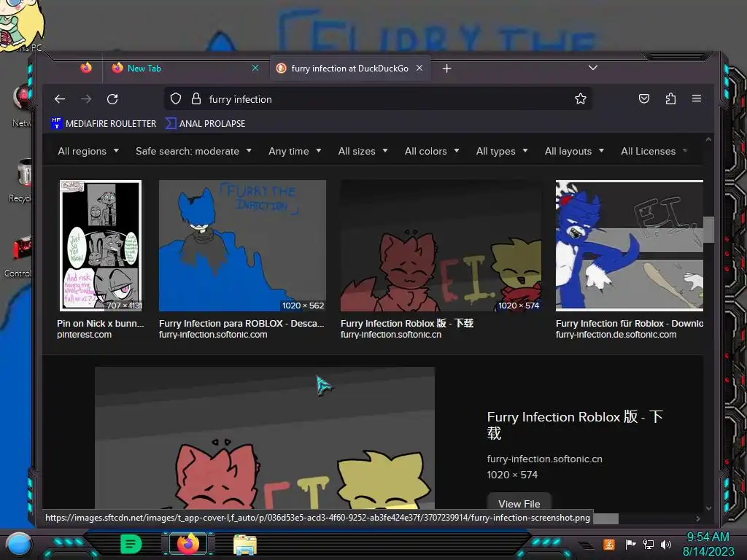Click the pinterest.com source link
The image size is (747, 560).
tap(85, 334)
